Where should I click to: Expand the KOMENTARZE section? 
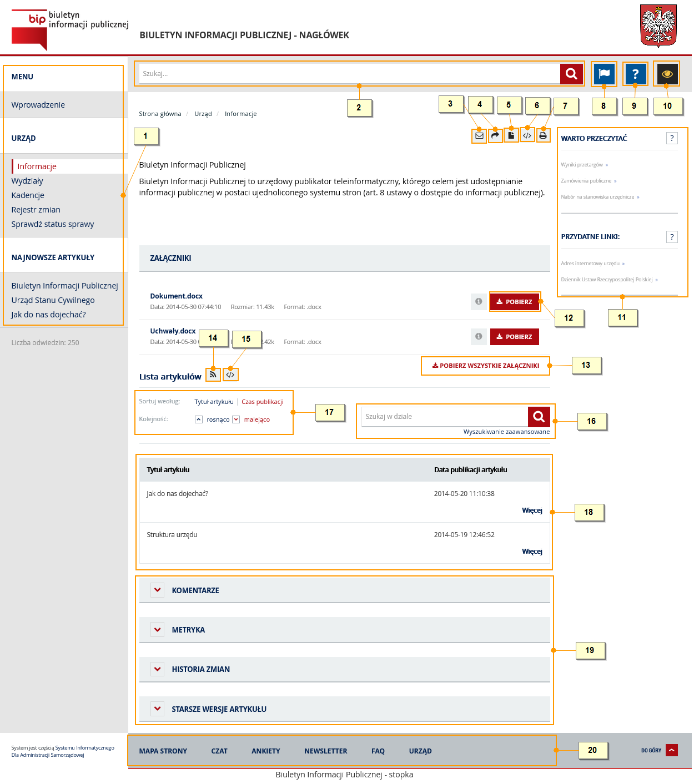tap(158, 590)
